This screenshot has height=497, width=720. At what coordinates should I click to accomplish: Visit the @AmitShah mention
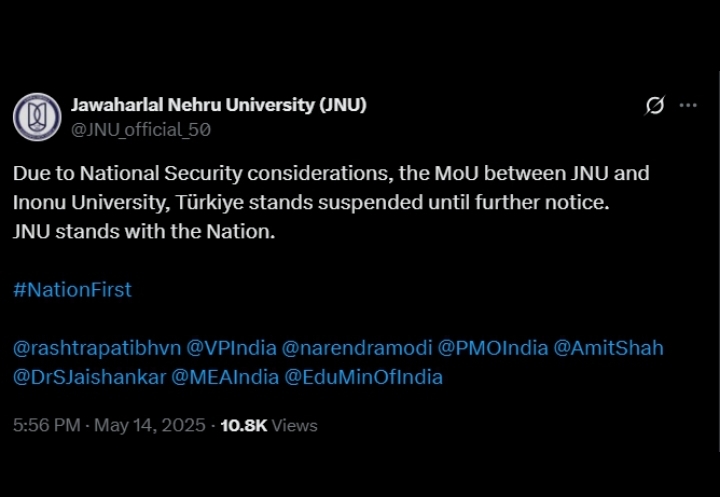point(608,348)
